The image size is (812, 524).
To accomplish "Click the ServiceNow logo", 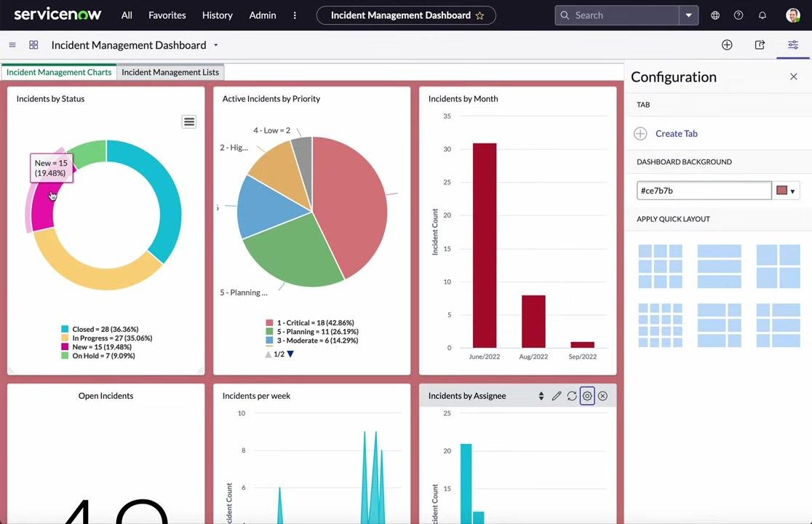I will pos(57,15).
